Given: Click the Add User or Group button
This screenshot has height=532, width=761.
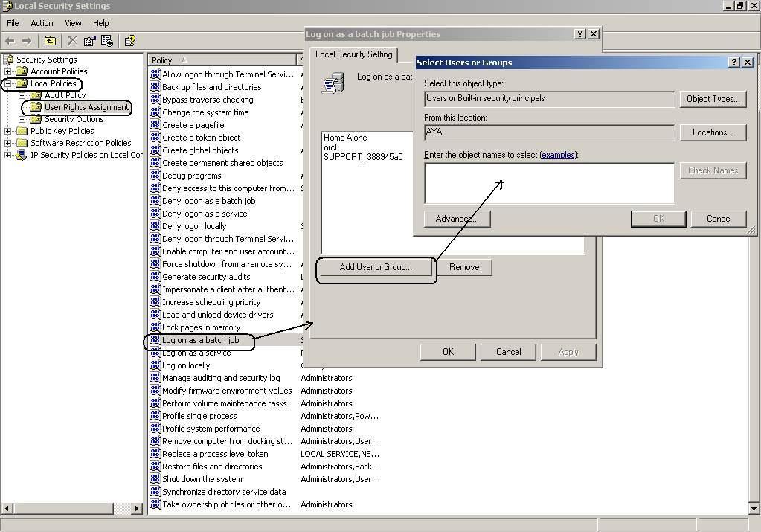Looking at the screenshot, I should click(376, 267).
